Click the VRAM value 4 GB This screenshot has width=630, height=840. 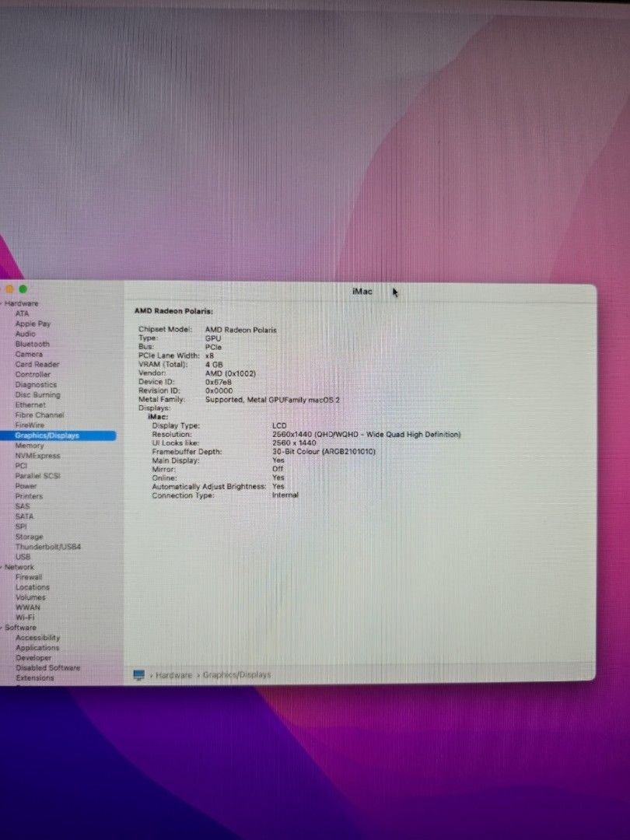215,365
